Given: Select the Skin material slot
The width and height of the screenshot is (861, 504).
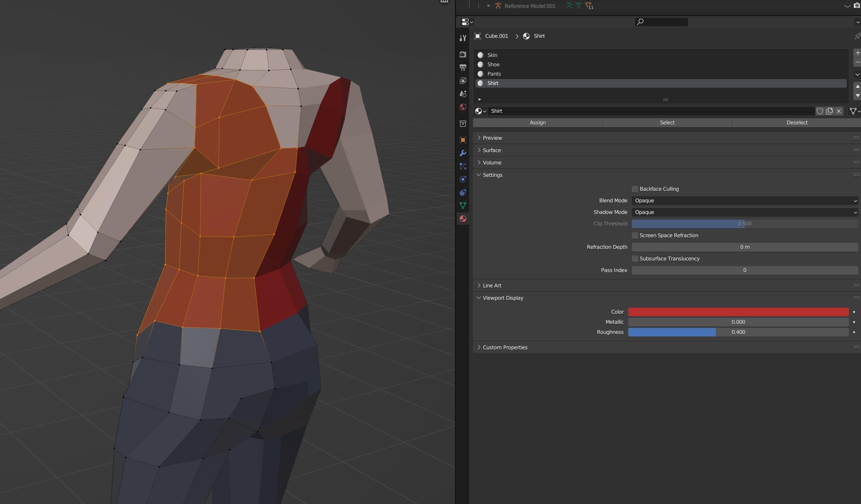Looking at the screenshot, I should point(661,55).
